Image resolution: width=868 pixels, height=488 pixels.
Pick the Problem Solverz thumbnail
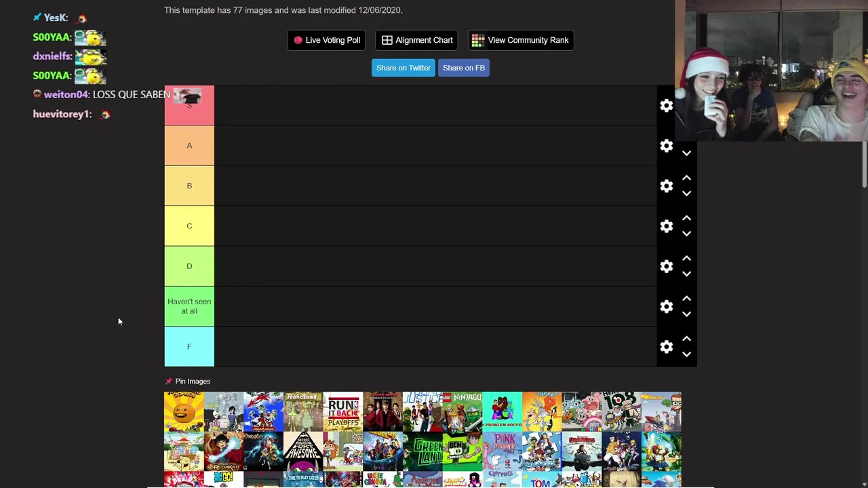pyautogui.click(x=502, y=411)
